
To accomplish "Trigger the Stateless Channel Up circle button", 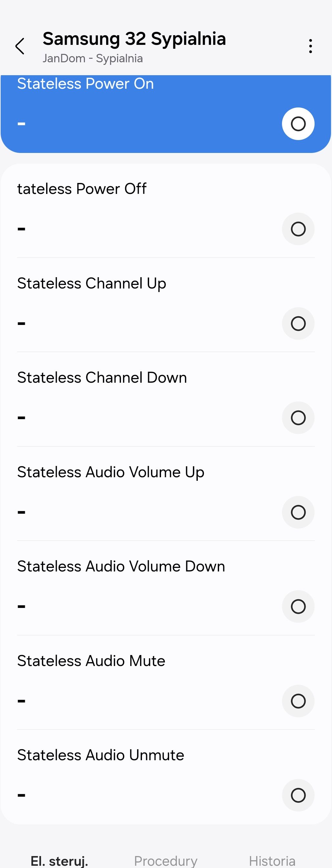I will (x=298, y=323).
